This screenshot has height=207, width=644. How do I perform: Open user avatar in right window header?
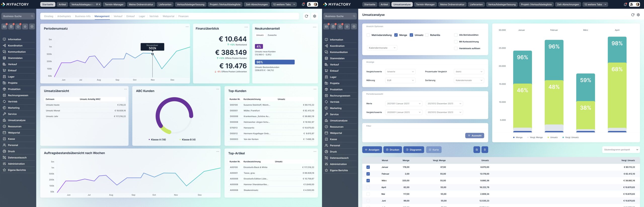point(638,4)
